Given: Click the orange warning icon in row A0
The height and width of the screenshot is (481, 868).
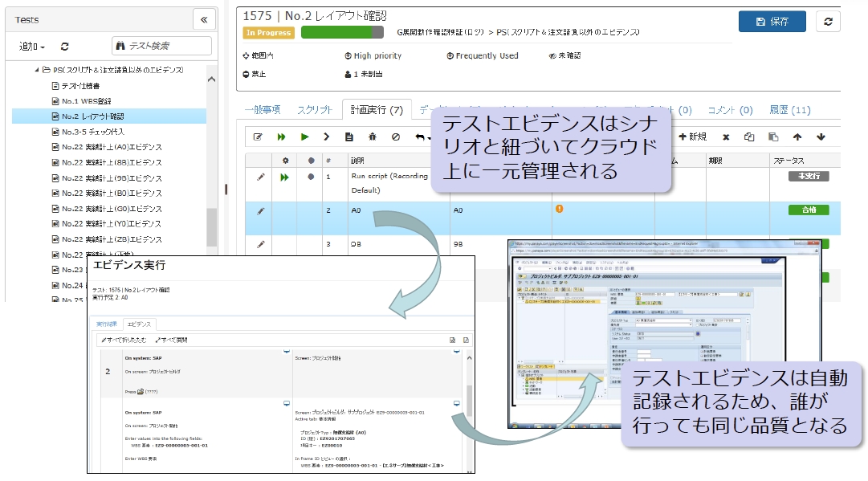Looking at the screenshot, I should click(x=559, y=209).
